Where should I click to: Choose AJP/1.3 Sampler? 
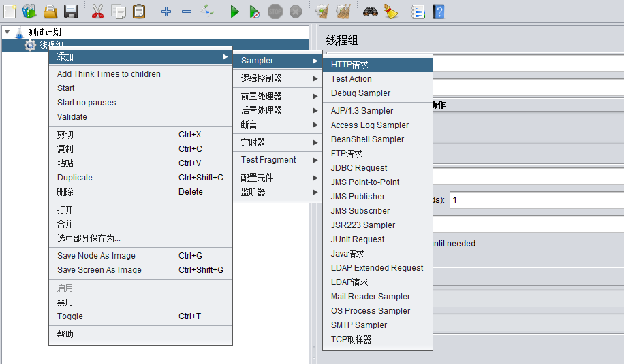[x=377, y=110]
